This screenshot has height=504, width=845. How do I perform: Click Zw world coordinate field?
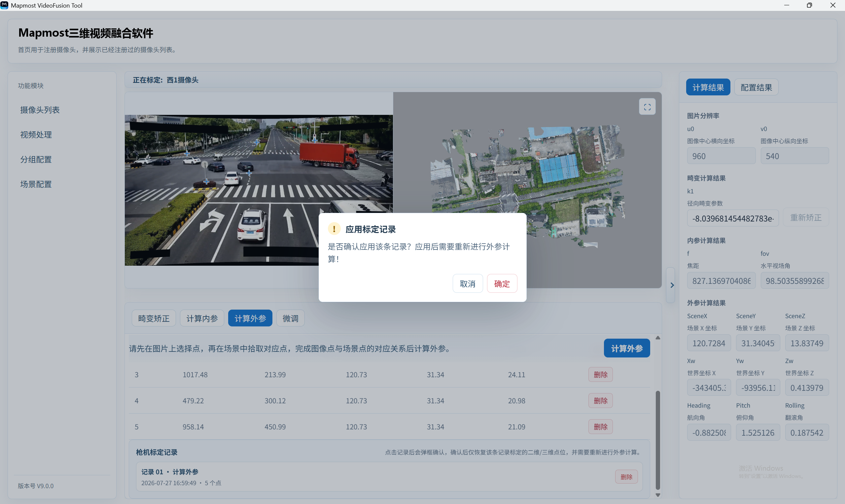807,387
